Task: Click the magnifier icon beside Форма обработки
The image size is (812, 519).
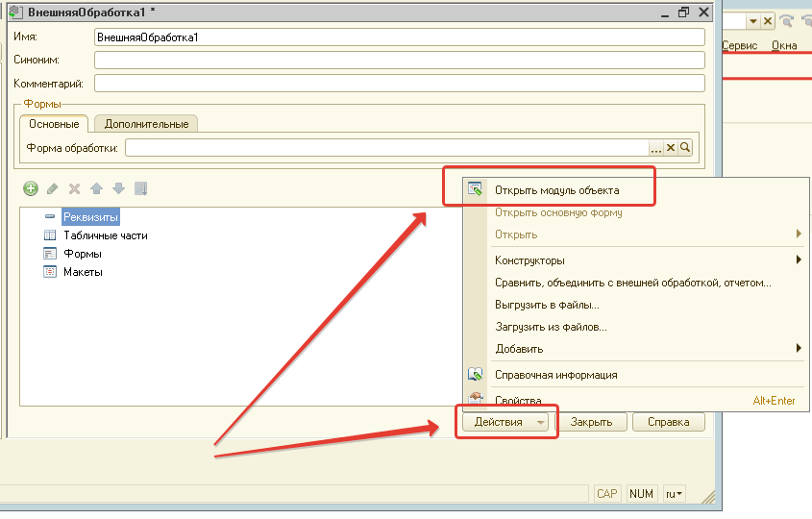Action: coord(686,148)
